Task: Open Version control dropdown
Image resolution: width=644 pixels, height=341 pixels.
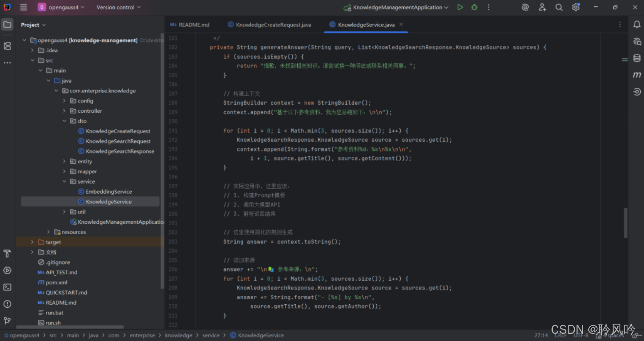Action: pos(119,7)
